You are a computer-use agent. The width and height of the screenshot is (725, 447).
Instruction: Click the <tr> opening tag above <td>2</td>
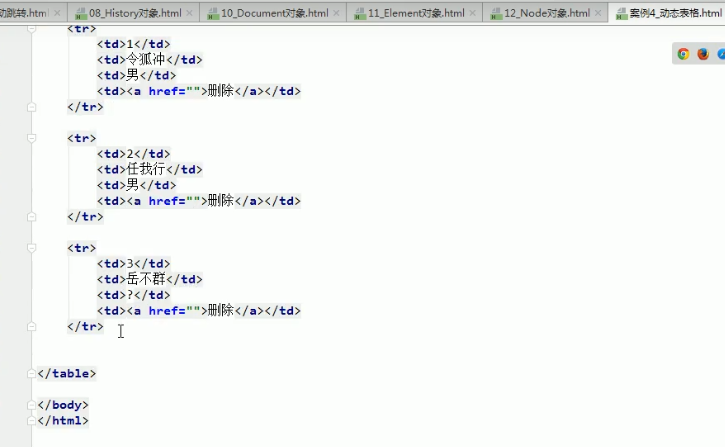(x=82, y=138)
